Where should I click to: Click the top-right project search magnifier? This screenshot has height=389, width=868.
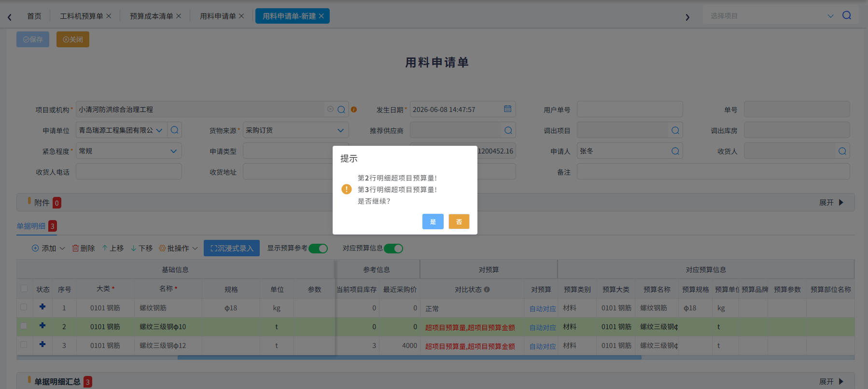pyautogui.click(x=847, y=15)
